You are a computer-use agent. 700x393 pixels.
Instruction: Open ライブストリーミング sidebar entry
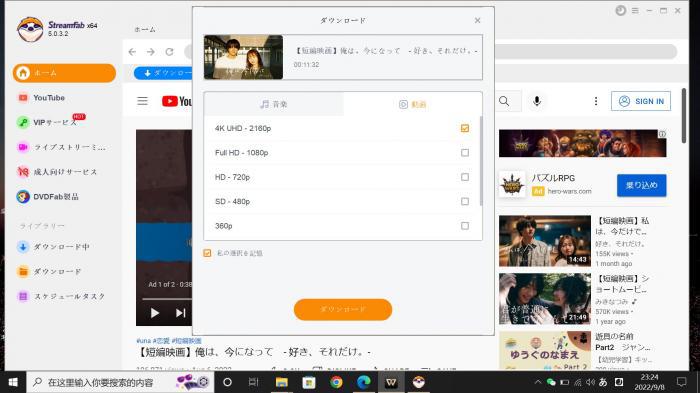pos(61,147)
